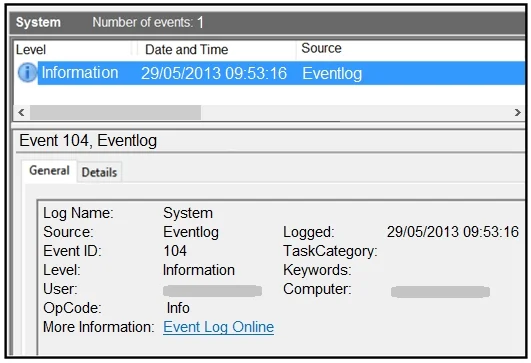The image size is (531, 363).
Task: Click the Log Name value System
Action: [x=188, y=213]
